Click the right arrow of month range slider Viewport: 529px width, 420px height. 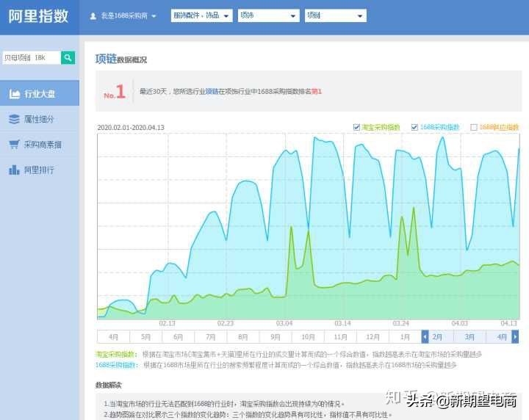(x=515, y=337)
